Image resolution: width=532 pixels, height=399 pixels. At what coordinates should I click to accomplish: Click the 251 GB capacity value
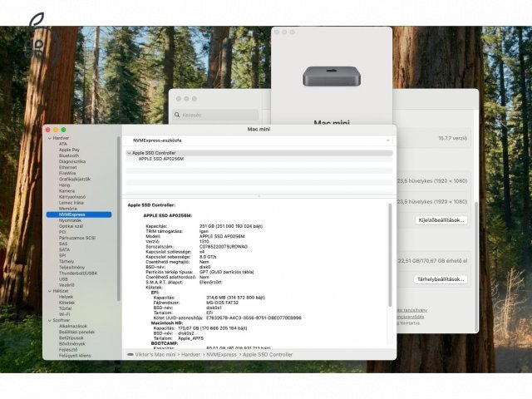click(231, 226)
